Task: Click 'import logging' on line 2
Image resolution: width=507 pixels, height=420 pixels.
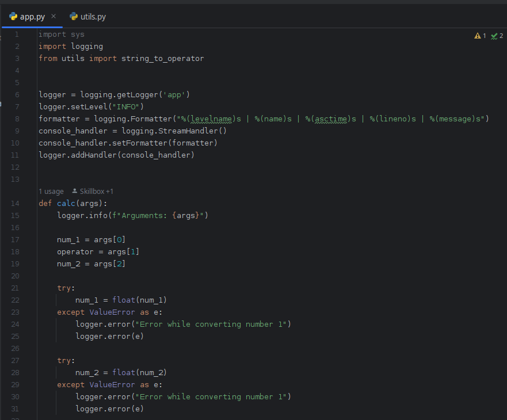Action: point(71,47)
